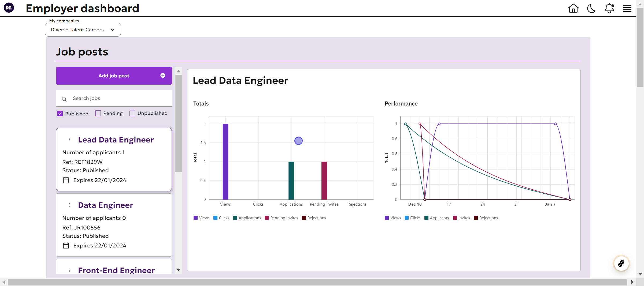The height and width of the screenshot is (286, 644).
Task: Click the Applications bar in Totals chart
Action: (x=291, y=180)
